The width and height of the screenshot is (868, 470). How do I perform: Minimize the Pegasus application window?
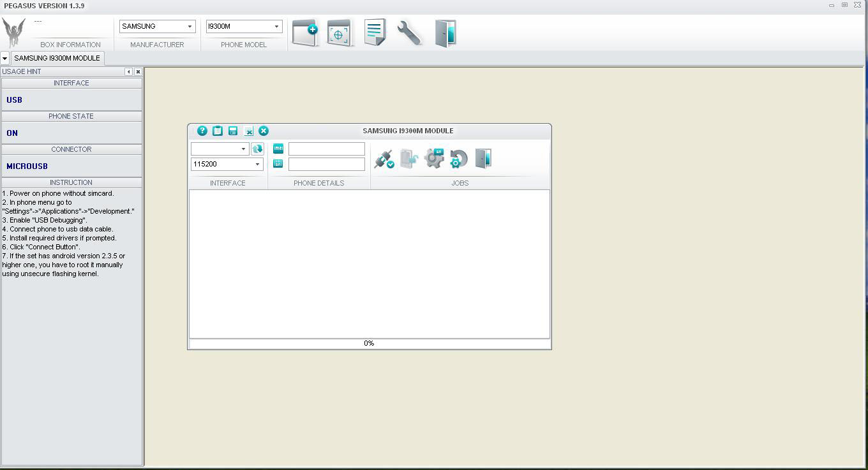(x=832, y=5)
